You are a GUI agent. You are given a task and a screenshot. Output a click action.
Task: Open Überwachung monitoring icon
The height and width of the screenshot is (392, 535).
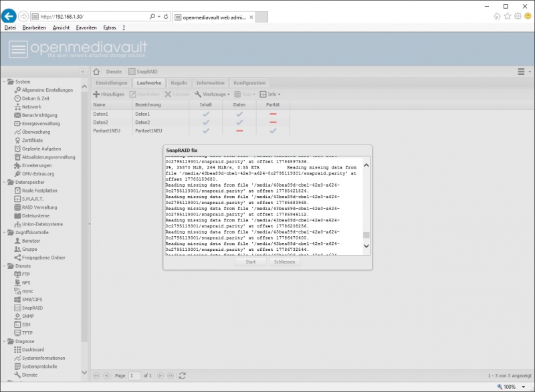tap(17, 132)
